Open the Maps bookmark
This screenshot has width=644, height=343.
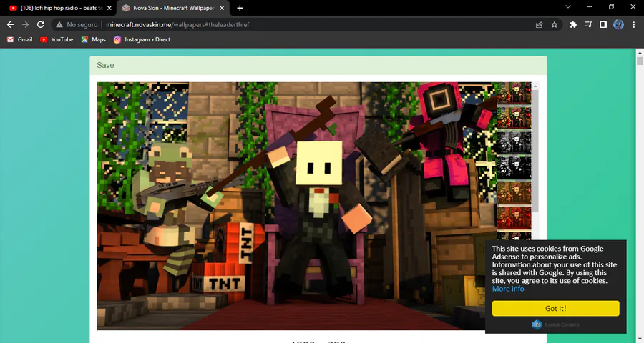coord(93,39)
